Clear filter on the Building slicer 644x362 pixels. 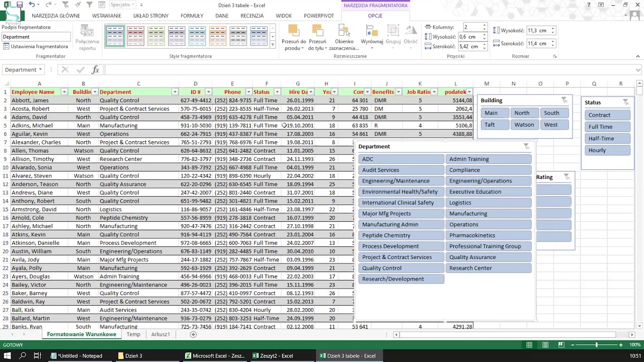[565, 100]
